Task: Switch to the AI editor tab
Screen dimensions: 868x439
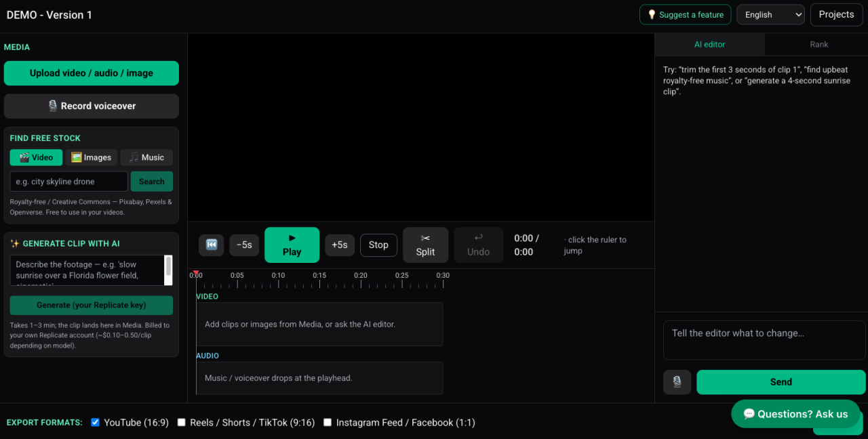Action: click(709, 44)
